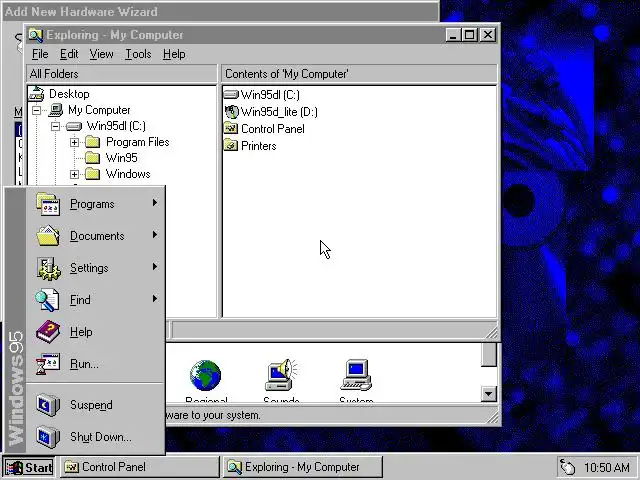Click the mouse tray icon near the clock
The width and height of the screenshot is (640, 480).
(x=567, y=467)
